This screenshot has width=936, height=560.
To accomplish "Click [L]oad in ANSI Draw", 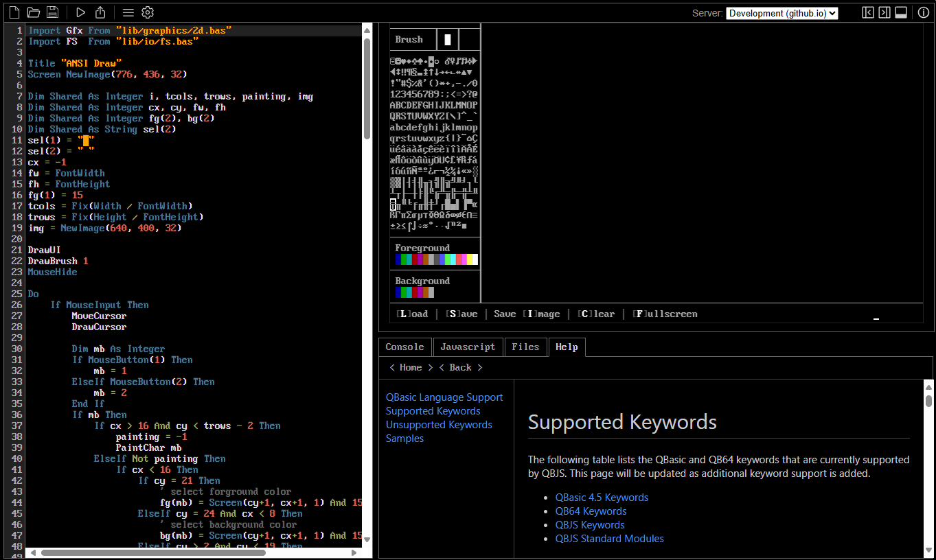I will pyautogui.click(x=412, y=314).
